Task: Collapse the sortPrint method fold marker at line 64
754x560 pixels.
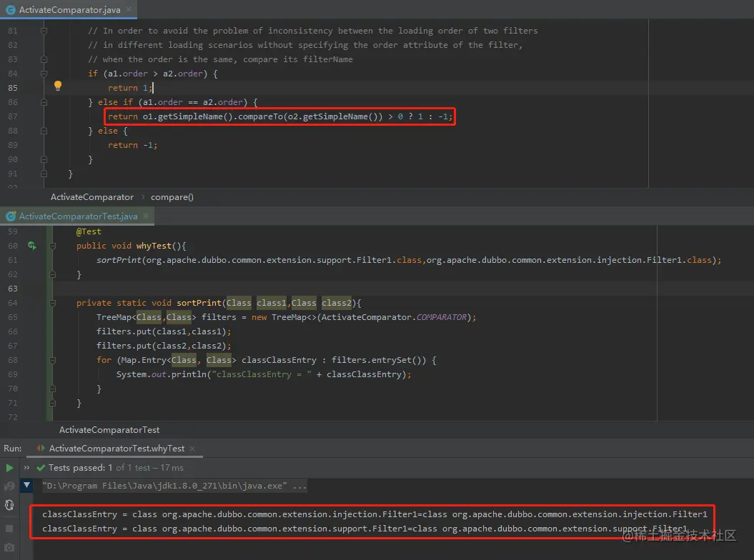Action: 52,303
